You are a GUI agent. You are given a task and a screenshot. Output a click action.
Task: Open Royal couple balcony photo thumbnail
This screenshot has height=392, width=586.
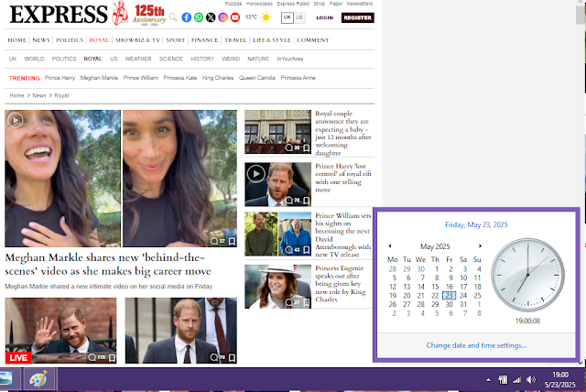click(277, 132)
